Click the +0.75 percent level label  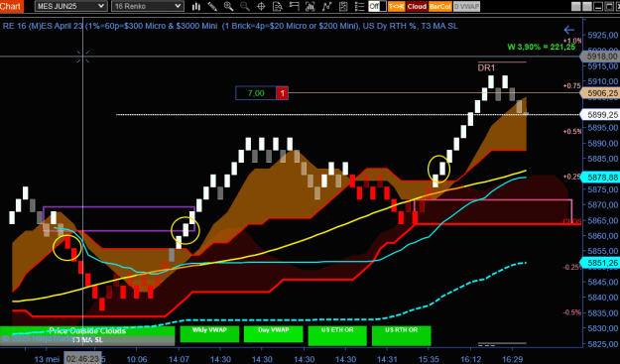tap(572, 85)
